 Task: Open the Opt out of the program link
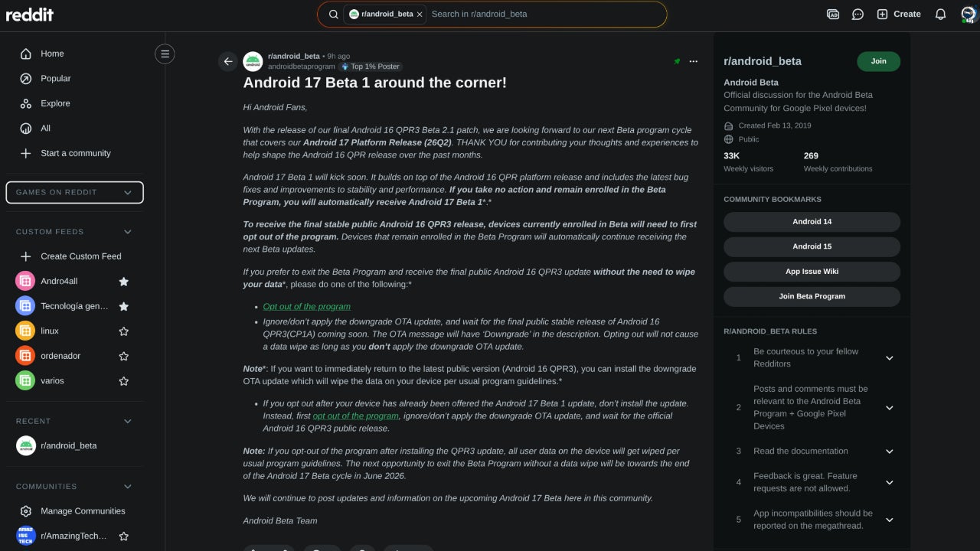click(x=306, y=306)
